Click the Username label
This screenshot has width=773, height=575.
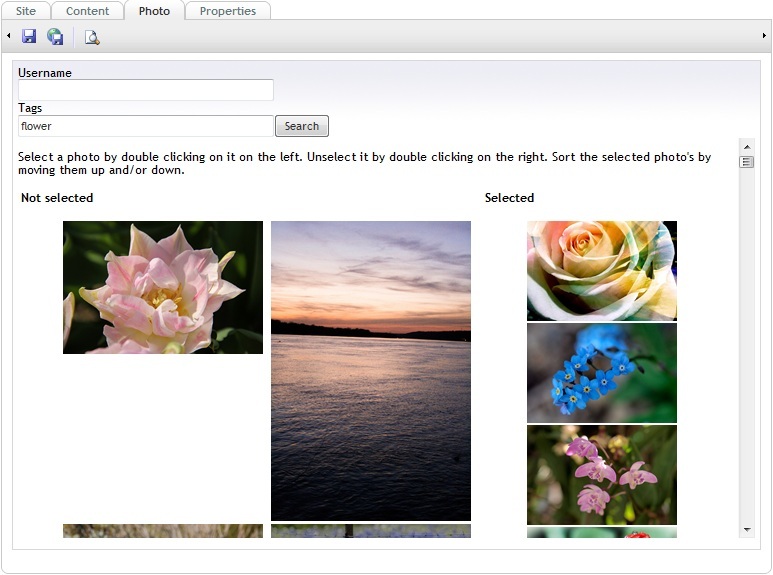(x=45, y=73)
